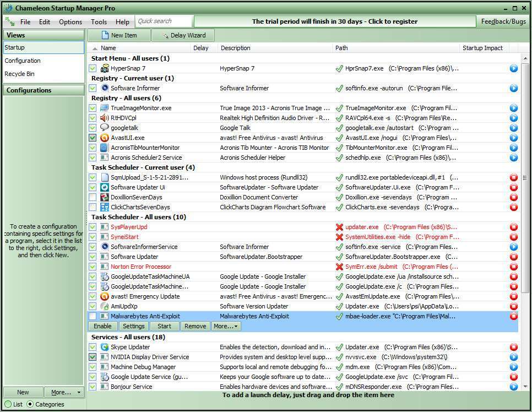532x412 pixels.
Task: Select the List view radio button
Action: [x=8, y=404]
